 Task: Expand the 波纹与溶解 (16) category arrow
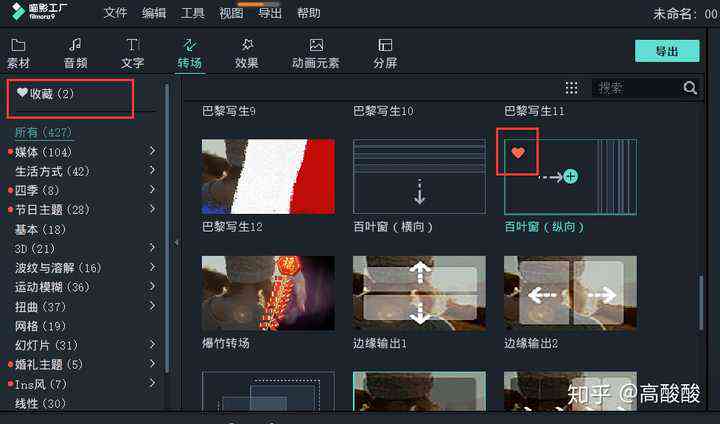coord(152,267)
